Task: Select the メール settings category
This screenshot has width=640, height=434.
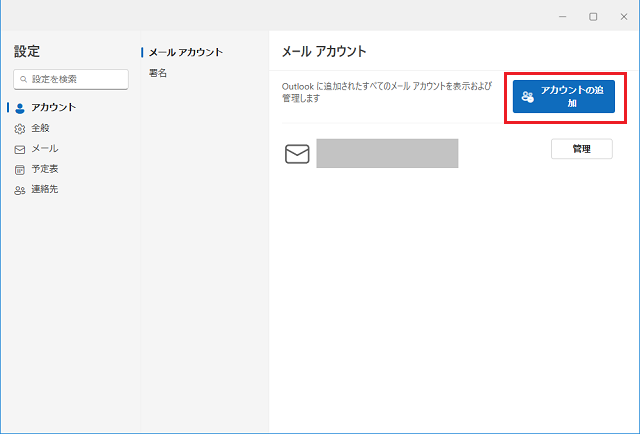Action: (x=45, y=149)
